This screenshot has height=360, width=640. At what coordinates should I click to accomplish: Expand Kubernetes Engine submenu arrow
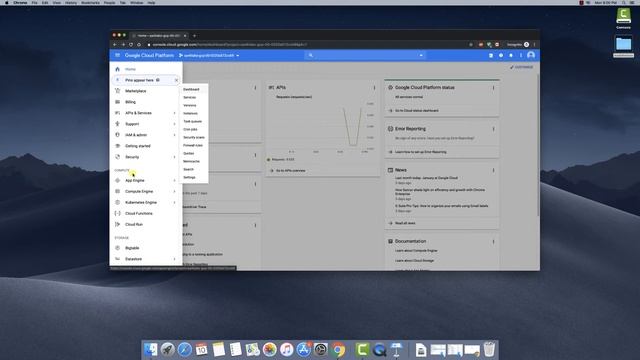(x=174, y=202)
